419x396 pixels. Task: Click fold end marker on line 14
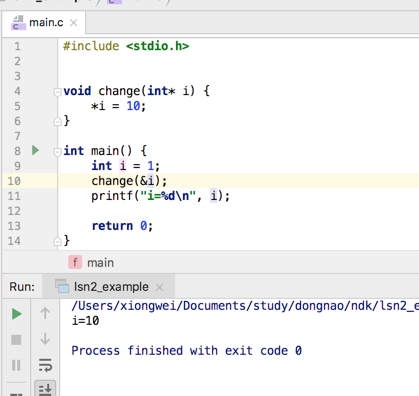(57, 241)
